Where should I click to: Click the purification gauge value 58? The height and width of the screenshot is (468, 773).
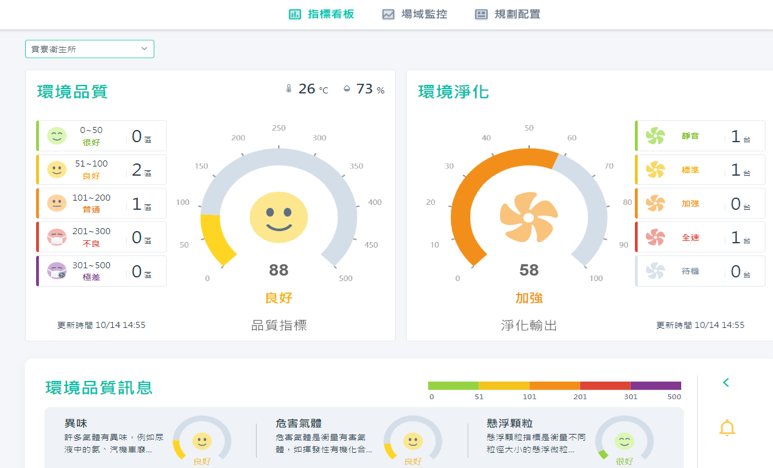529,270
